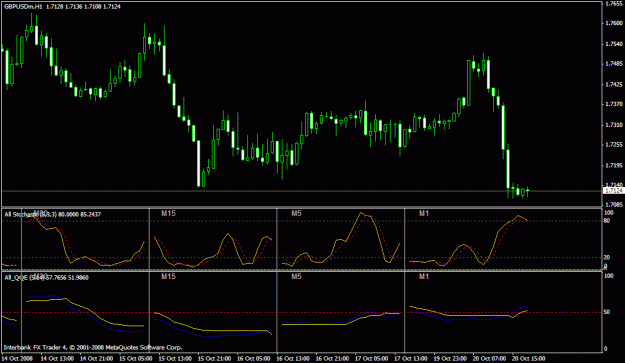Click the 1.7195 price axis label
The height and width of the screenshot is (363, 625).
tap(614, 165)
